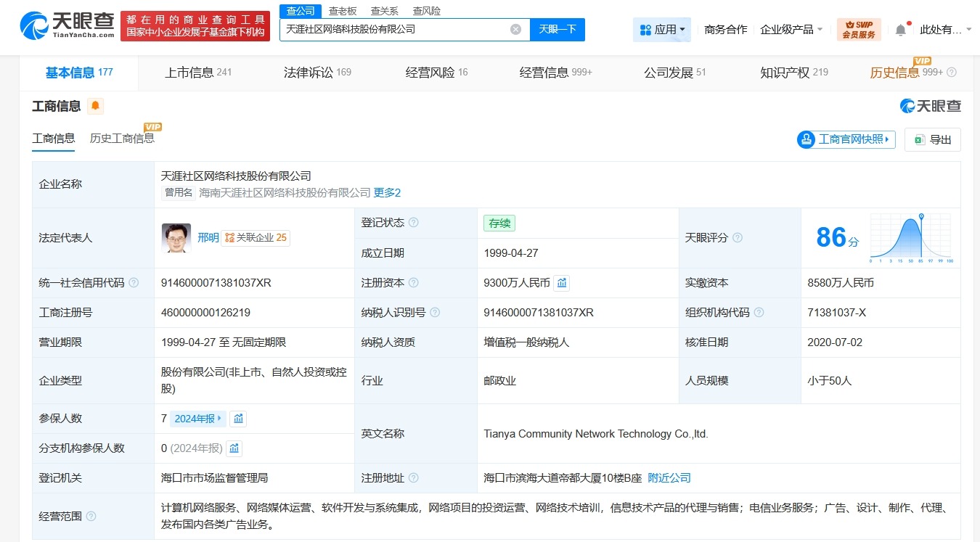Clear the search box with the X icon
The image size is (980, 542).
coord(515,28)
